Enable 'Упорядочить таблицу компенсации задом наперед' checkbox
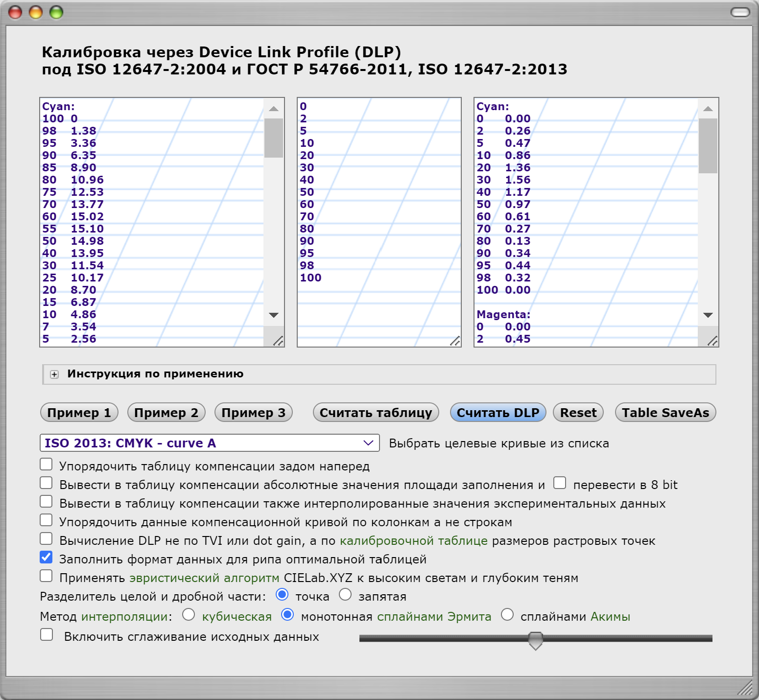Image resolution: width=759 pixels, height=700 pixels. (x=47, y=464)
